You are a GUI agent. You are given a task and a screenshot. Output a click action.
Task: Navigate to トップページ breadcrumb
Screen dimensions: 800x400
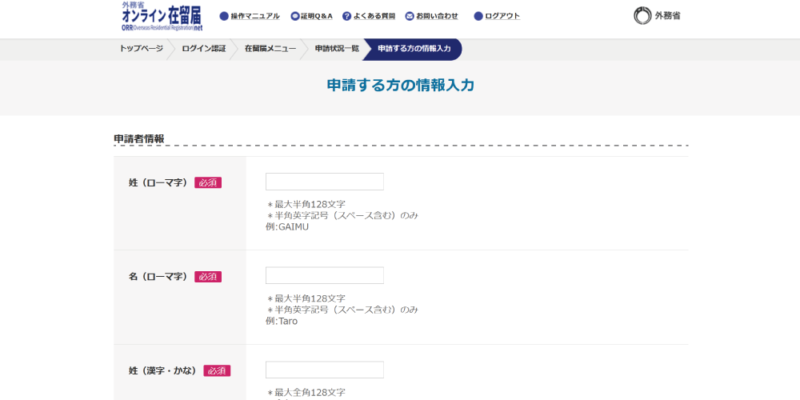(141, 49)
